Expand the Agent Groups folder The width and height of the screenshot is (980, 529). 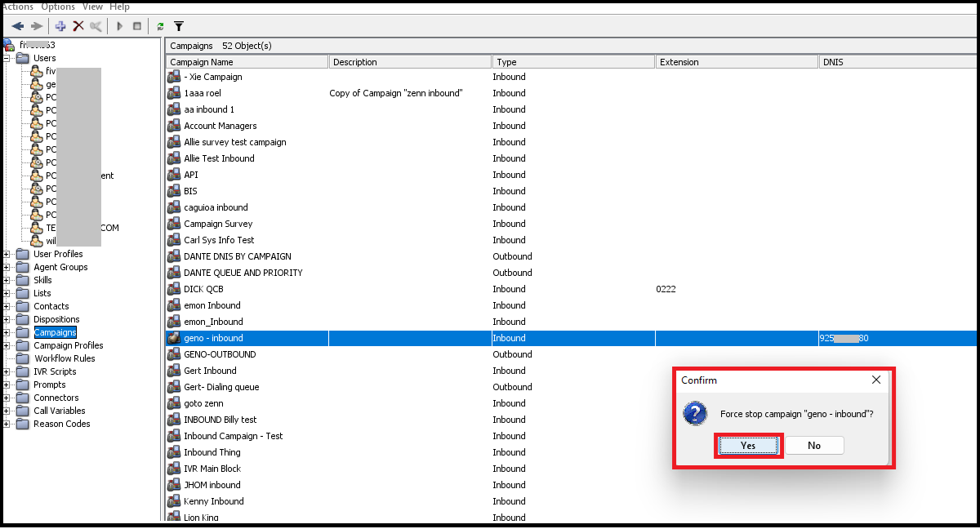[x=7, y=267]
